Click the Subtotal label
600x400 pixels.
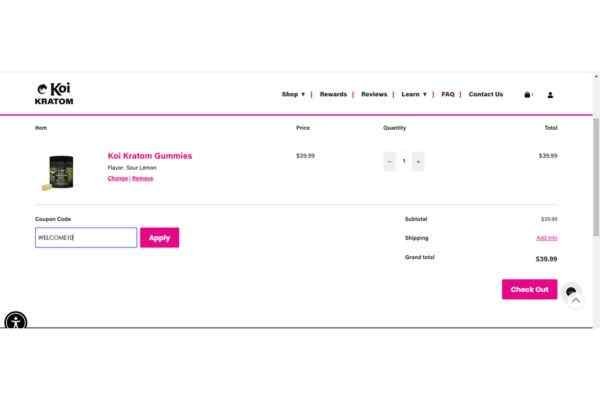coord(416,219)
